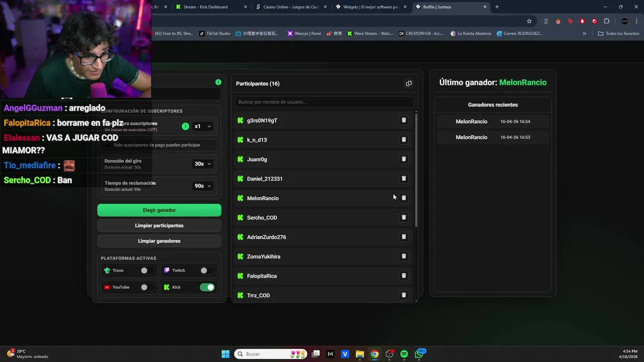Click Chrome icon in taskbar

pos(374,354)
